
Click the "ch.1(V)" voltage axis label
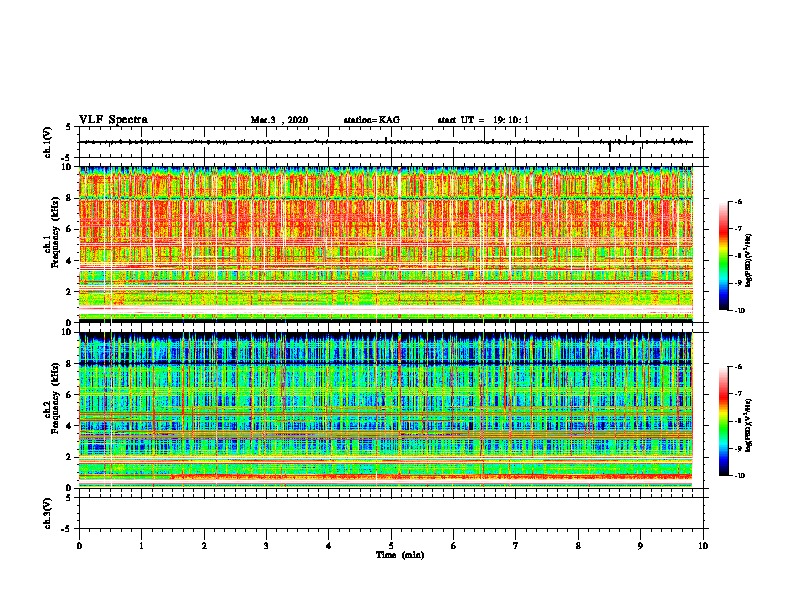(x=47, y=142)
